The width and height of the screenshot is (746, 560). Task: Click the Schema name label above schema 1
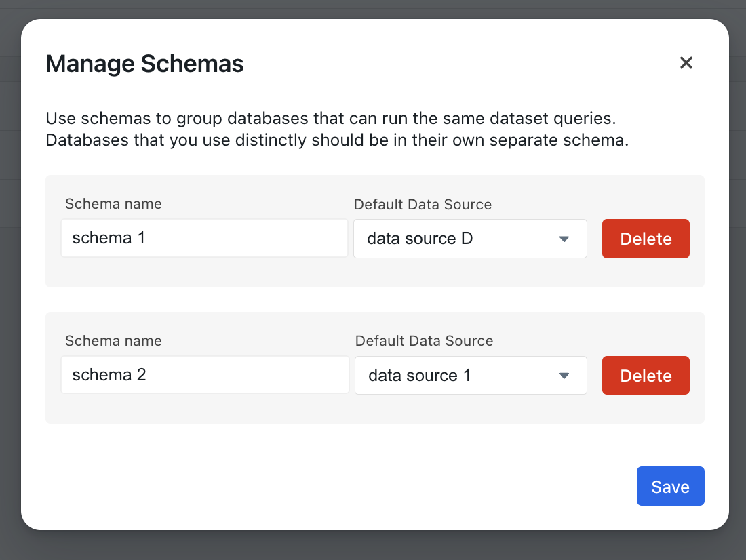point(113,203)
